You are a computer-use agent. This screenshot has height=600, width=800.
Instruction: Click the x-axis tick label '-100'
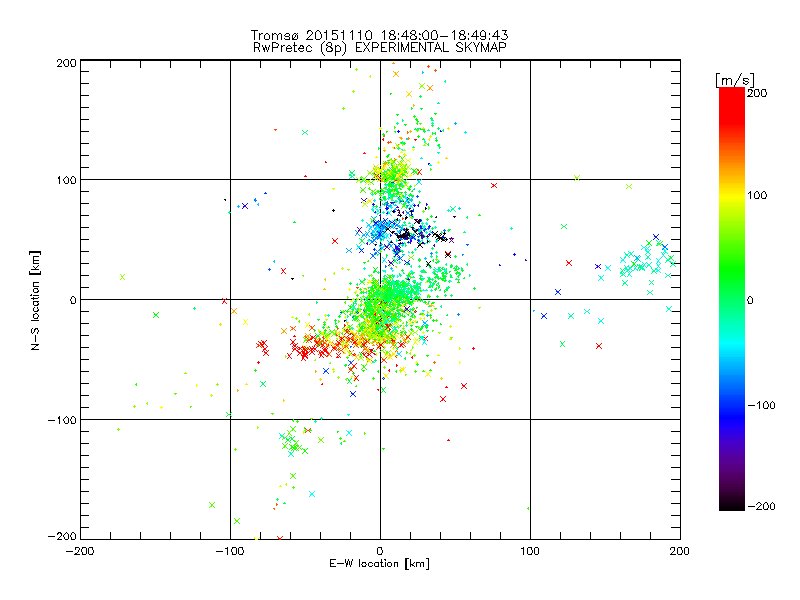coord(230,551)
